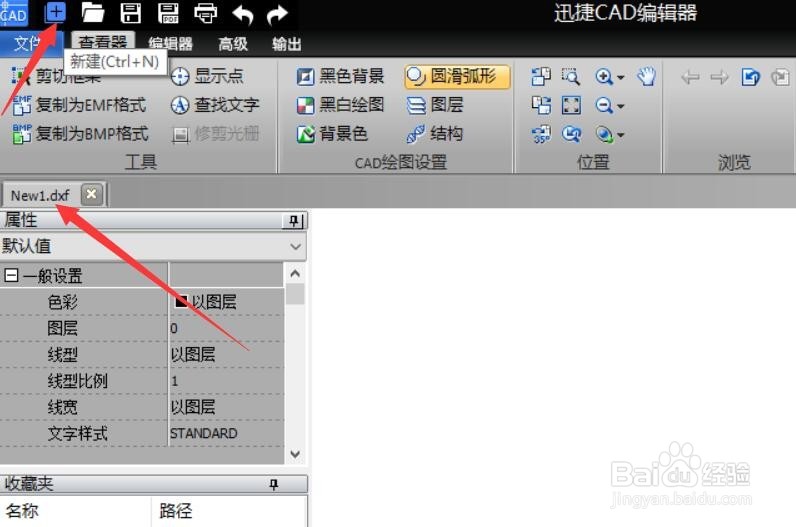796x527 pixels.
Task: Toggle 圆滑弧形 option
Action: (x=457, y=77)
